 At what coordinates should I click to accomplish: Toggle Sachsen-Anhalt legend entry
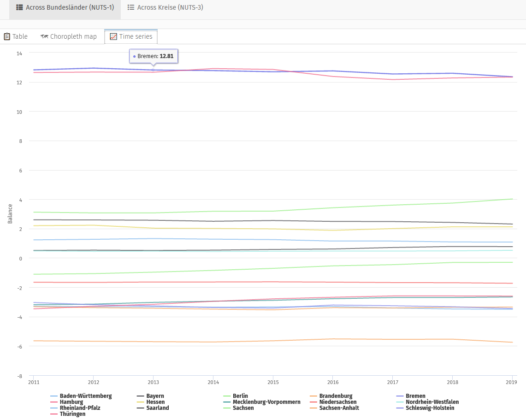334,408
